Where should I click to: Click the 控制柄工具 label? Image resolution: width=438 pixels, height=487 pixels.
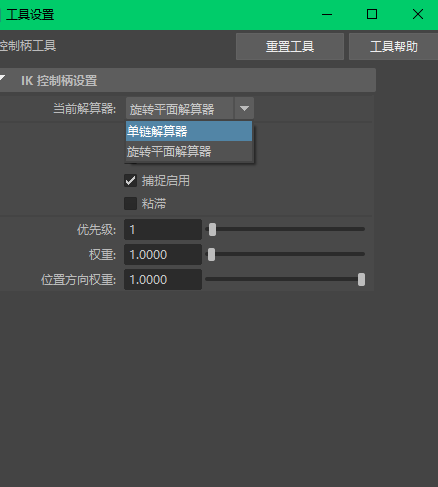[x=28, y=46]
